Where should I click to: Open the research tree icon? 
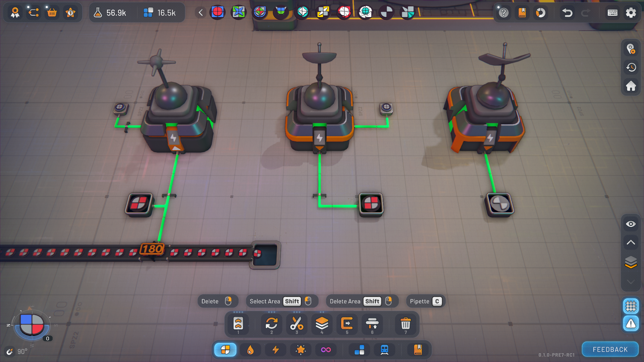34,13
